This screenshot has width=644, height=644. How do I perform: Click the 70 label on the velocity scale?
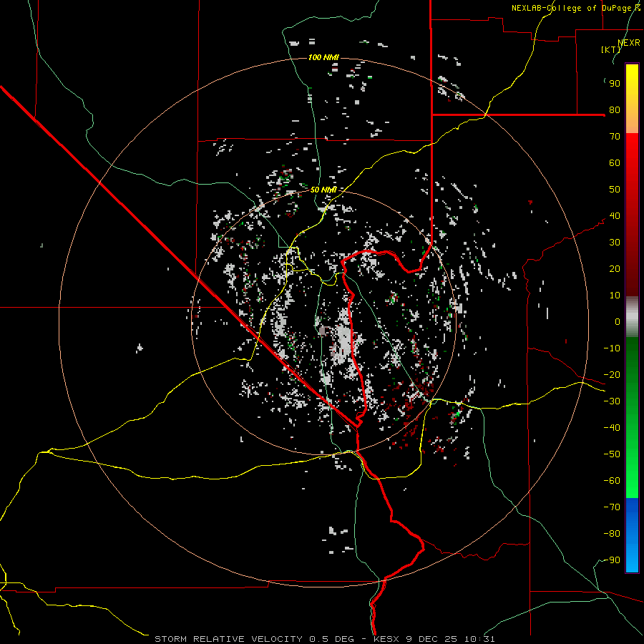[615, 137]
